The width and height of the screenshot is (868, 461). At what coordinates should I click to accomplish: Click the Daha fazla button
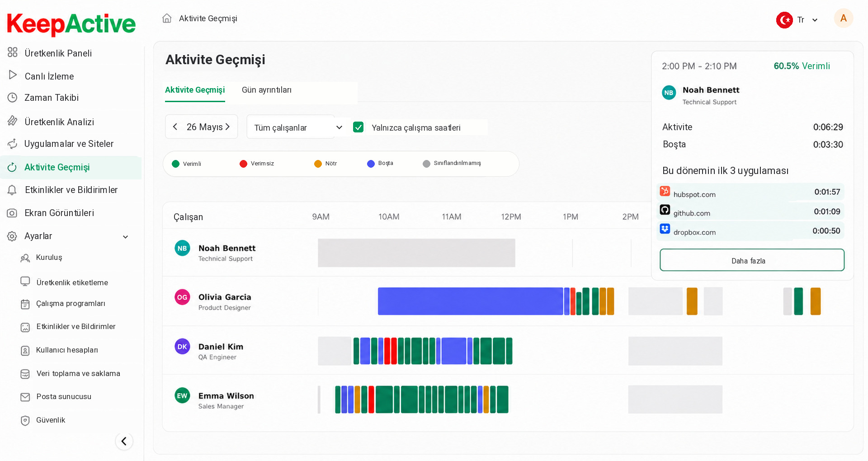coord(752,260)
